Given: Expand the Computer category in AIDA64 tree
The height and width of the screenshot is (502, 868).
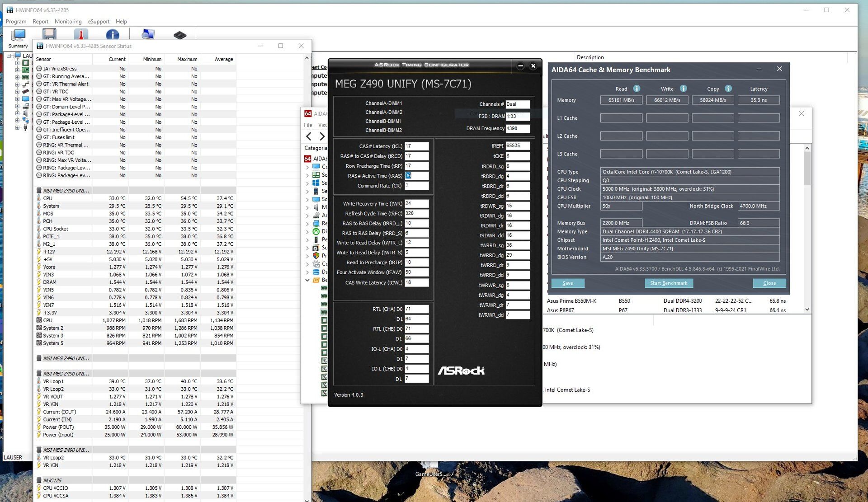Looking at the screenshot, I should 307,167.
